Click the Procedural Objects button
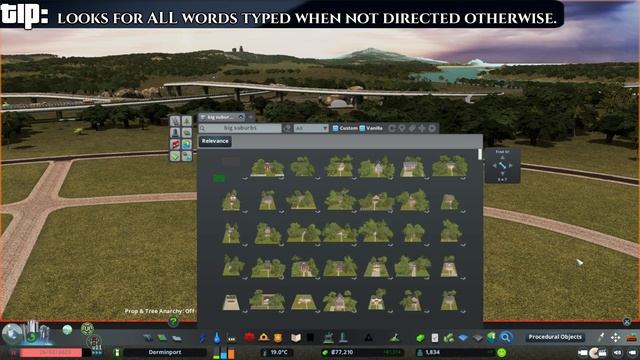 coord(555,337)
